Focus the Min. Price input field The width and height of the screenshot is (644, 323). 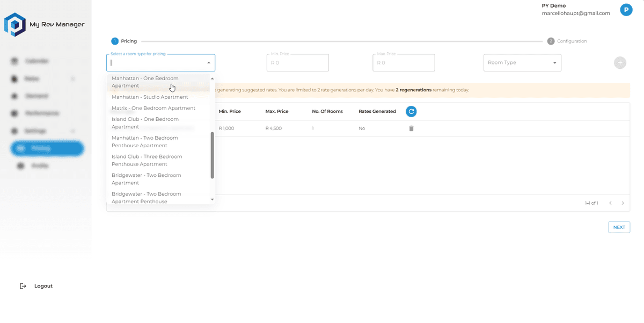(x=297, y=63)
